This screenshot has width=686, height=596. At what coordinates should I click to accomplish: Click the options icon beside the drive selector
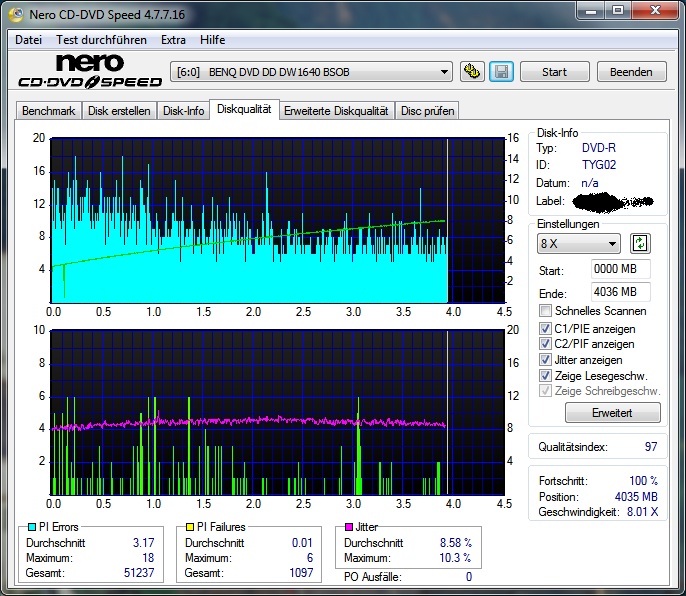(472, 72)
